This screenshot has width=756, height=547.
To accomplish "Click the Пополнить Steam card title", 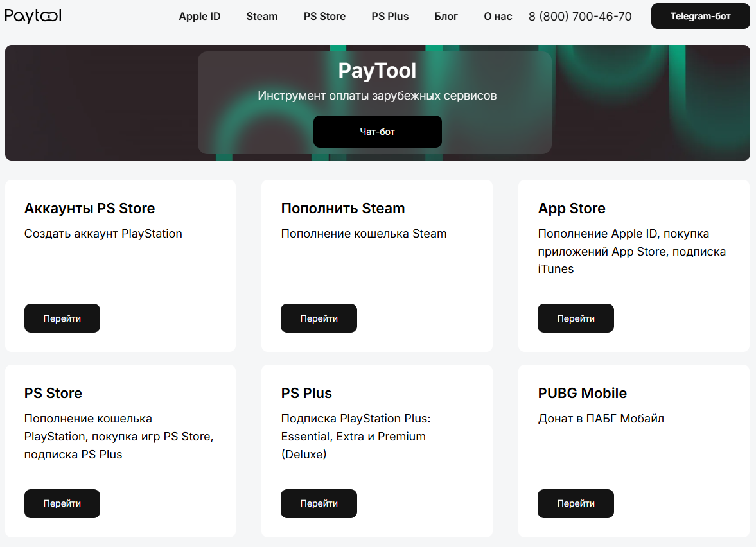I will coord(343,209).
